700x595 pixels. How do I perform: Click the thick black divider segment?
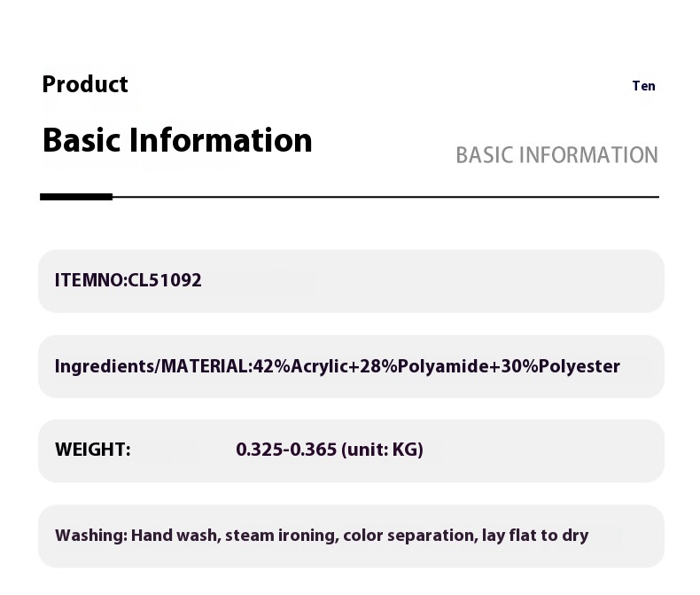pos(76,197)
